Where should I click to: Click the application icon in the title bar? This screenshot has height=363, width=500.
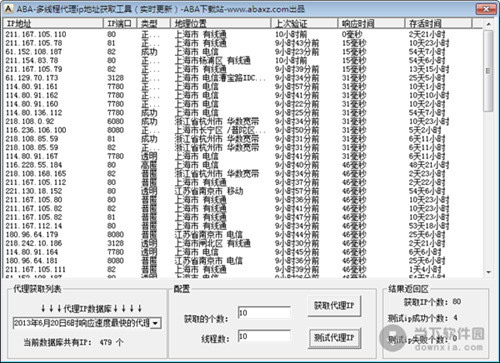[9, 9]
